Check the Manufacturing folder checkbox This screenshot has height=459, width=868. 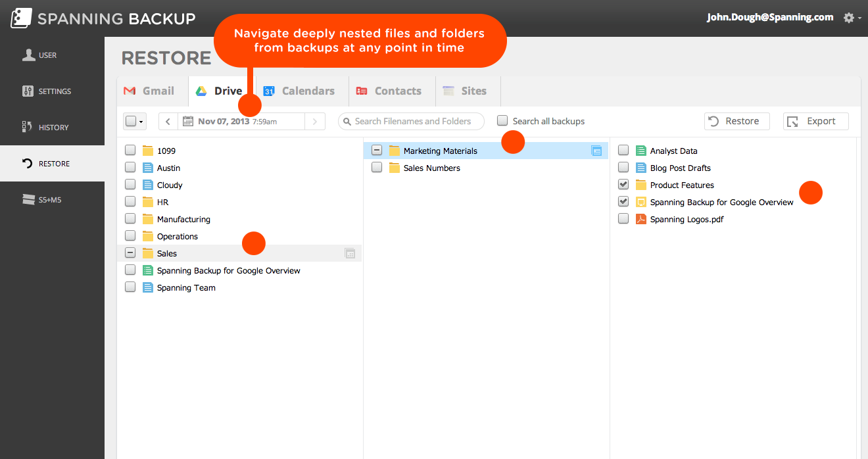click(x=130, y=219)
